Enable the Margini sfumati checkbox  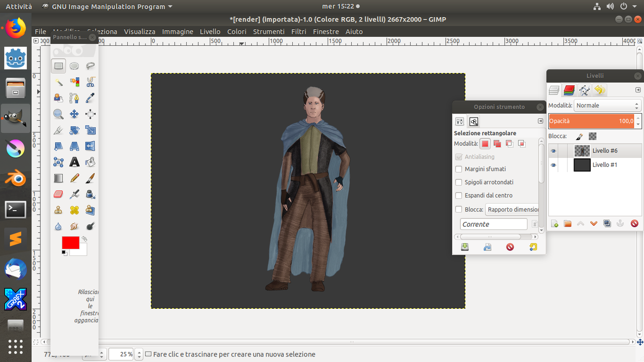[458, 169]
